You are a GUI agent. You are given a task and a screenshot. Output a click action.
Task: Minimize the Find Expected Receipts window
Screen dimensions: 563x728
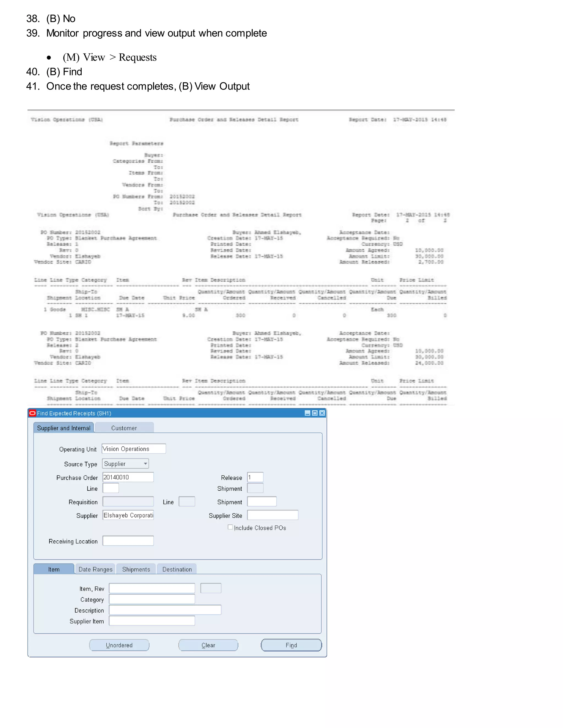point(308,413)
